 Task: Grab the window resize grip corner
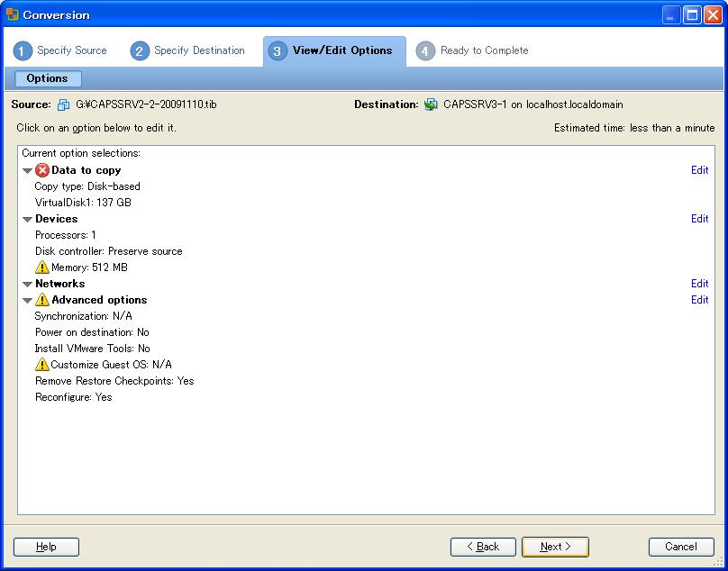pos(718,562)
